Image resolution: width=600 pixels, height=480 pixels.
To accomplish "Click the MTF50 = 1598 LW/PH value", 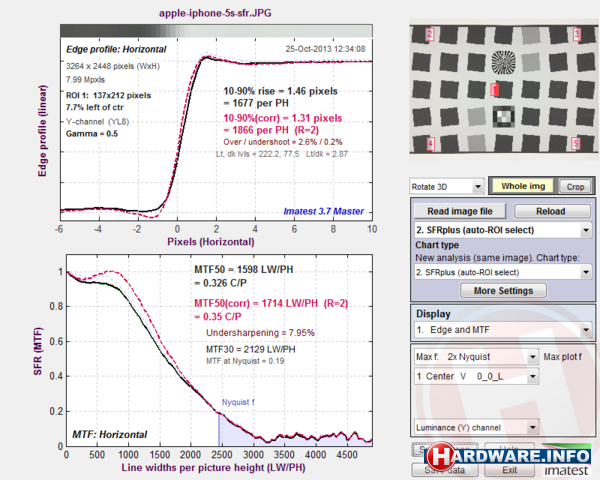I will tap(244, 269).
